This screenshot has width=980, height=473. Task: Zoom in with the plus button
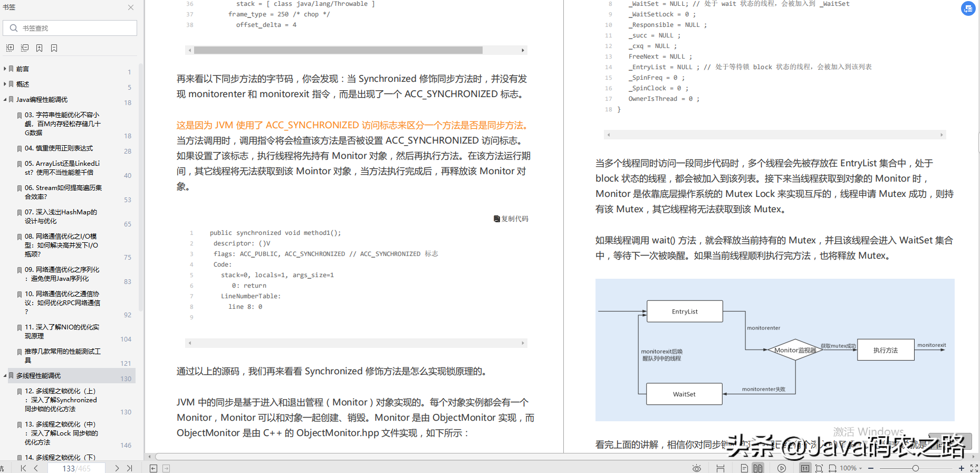tap(961, 468)
